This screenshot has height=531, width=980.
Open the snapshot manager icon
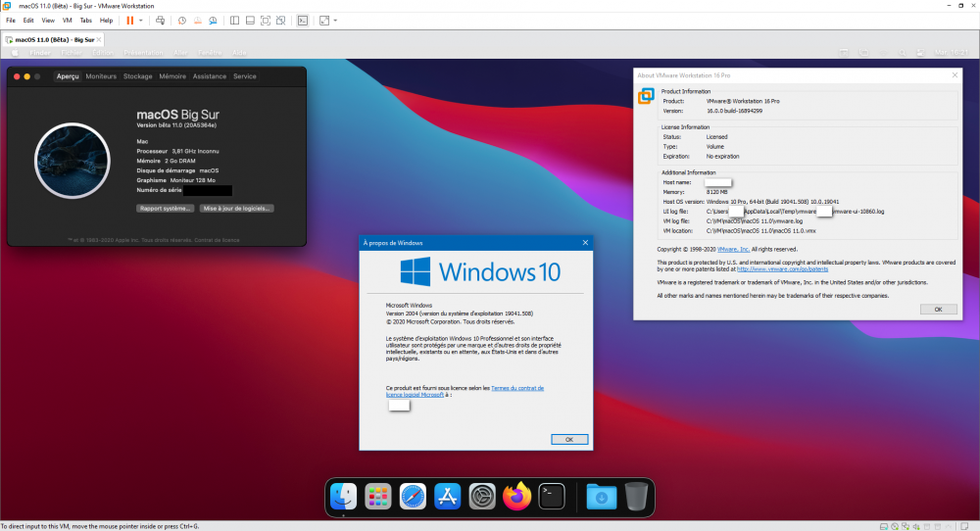(x=213, y=21)
